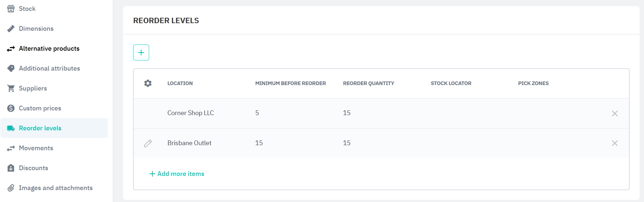644x202 pixels.
Task: Click the pencil edit icon for Brisbane Outlet
Action: pos(148,143)
